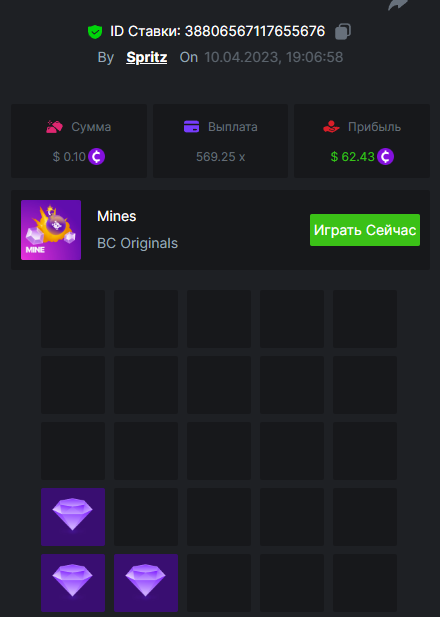Open the Spritz player profile
This screenshot has width=440, height=617.
click(146, 57)
